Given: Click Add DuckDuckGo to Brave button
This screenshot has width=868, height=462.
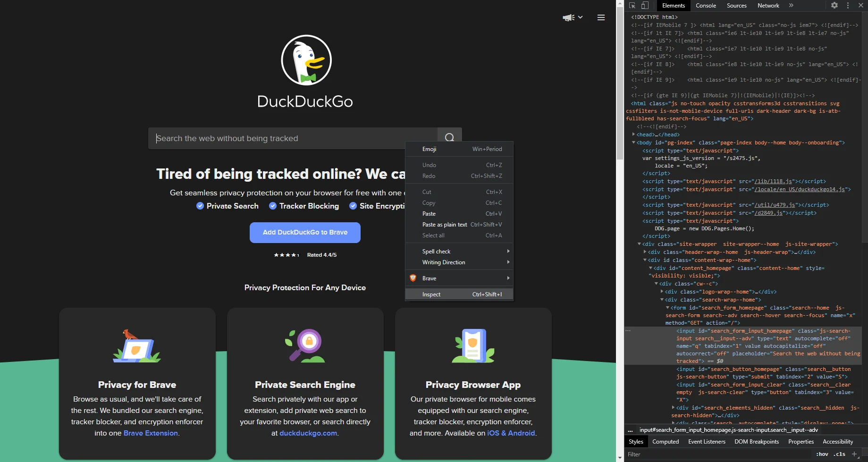Looking at the screenshot, I should [305, 232].
